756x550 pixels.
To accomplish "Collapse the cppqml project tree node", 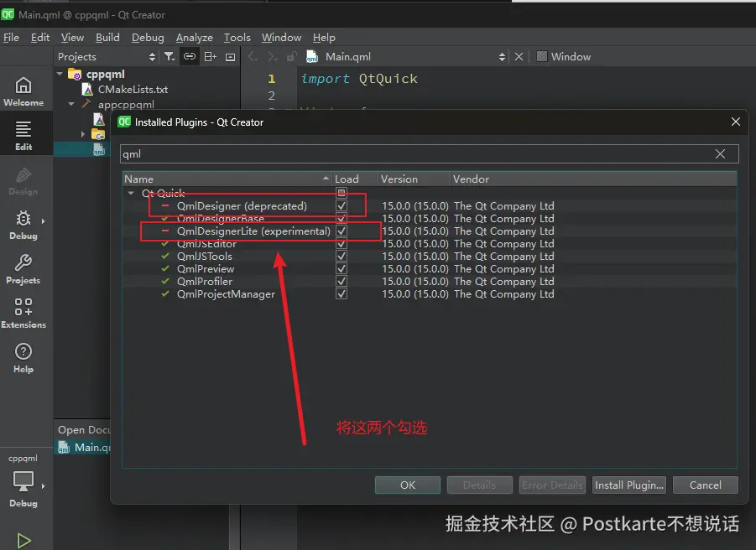I will pyautogui.click(x=60, y=74).
